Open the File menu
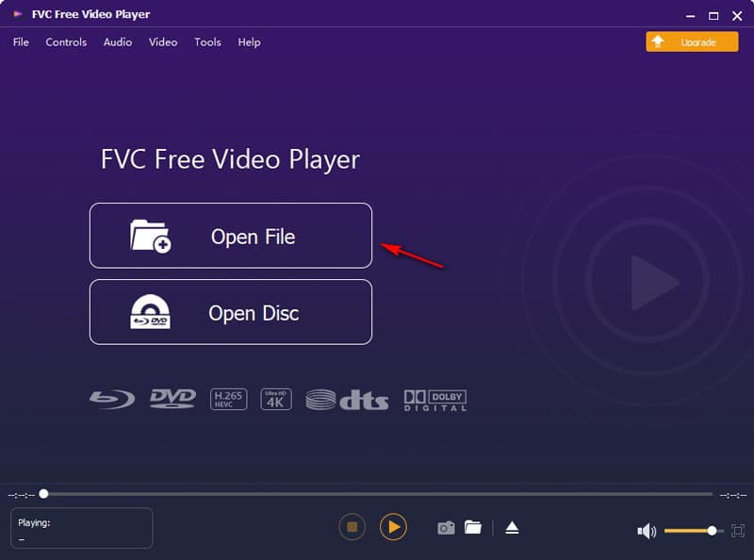The width and height of the screenshot is (754, 560). (21, 42)
